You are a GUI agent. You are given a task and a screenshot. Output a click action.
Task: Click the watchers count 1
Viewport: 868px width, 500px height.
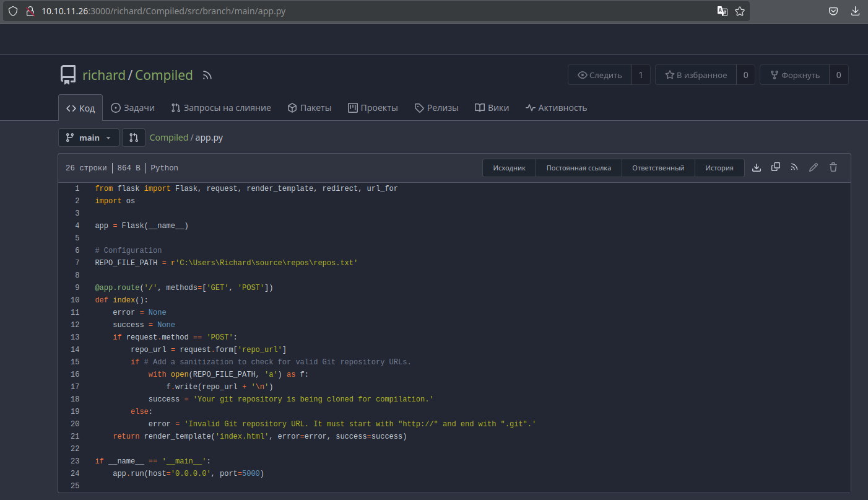(x=641, y=75)
